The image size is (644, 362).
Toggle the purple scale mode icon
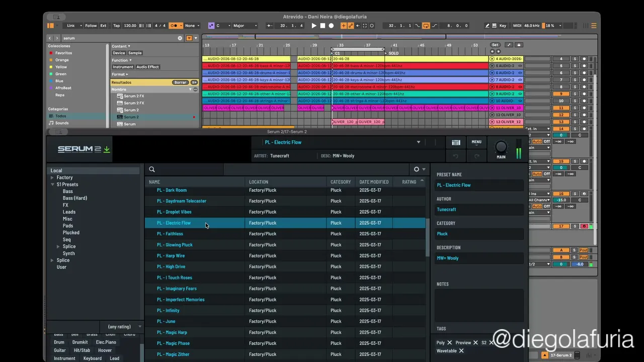[x=211, y=26]
